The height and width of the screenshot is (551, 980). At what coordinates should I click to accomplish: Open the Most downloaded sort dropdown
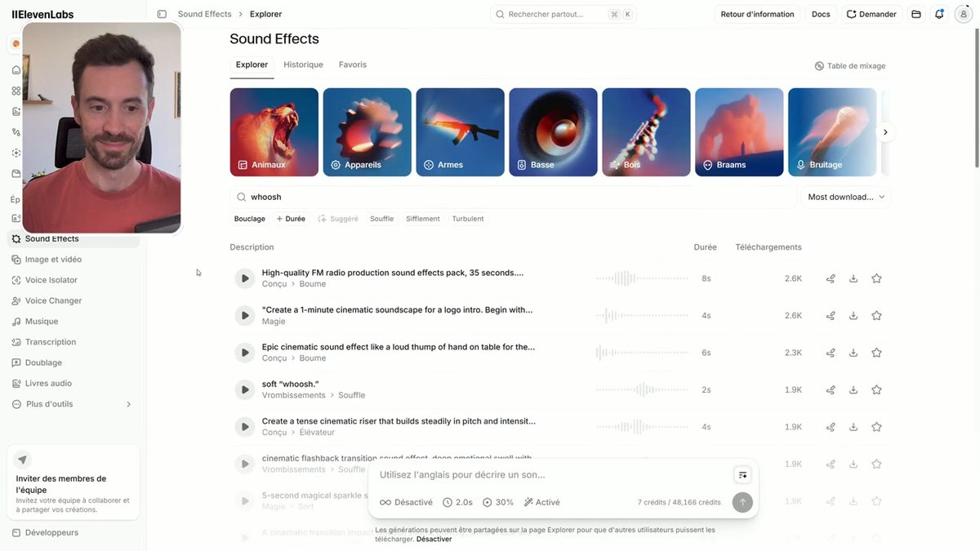(x=846, y=197)
